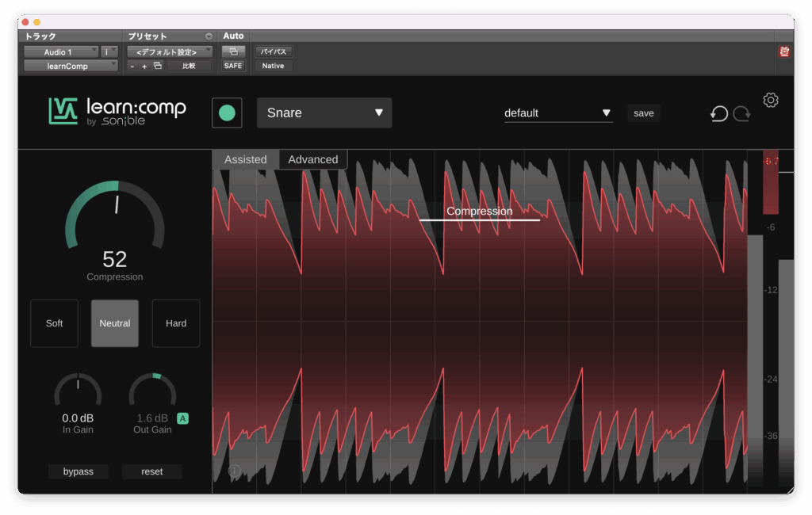Open the plugin settings gear
The image size is (812, 515).
click(771, 100)
